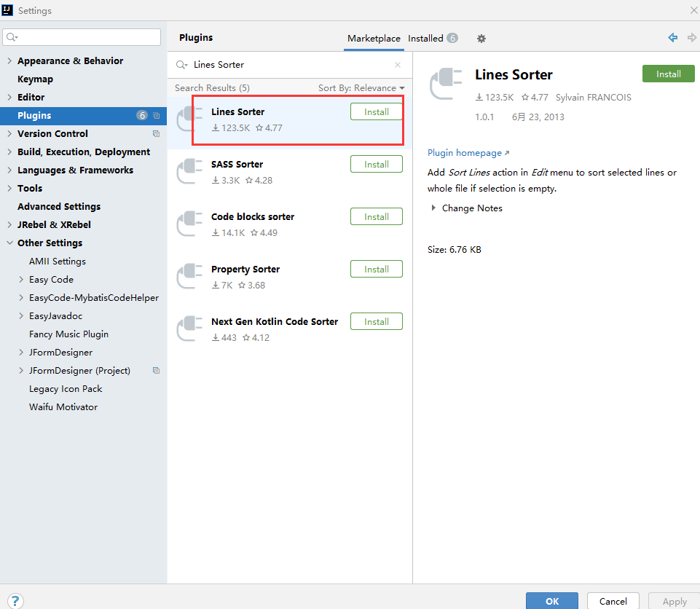Install the SASS Sorter plugin
The width and height of the screenshot is (700, 609).
(377, 165)
